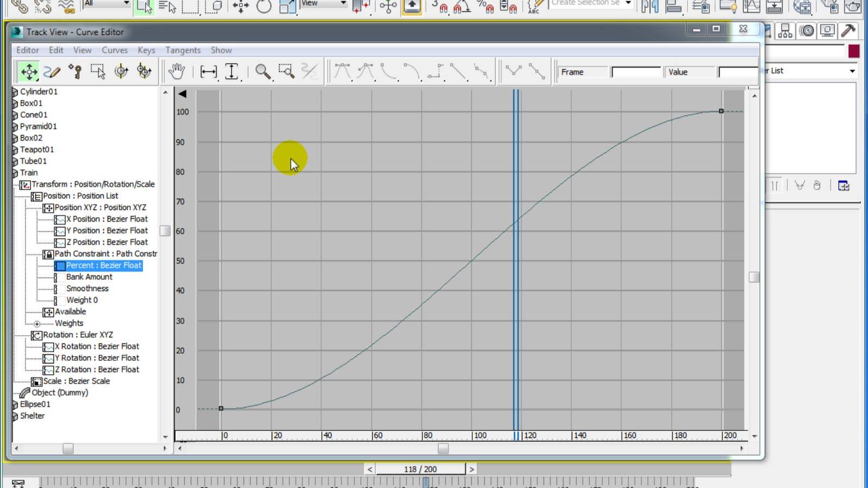The height and width of the screenshot is (488, 868).
Task: Open the Editor menu
Action: 28,50
